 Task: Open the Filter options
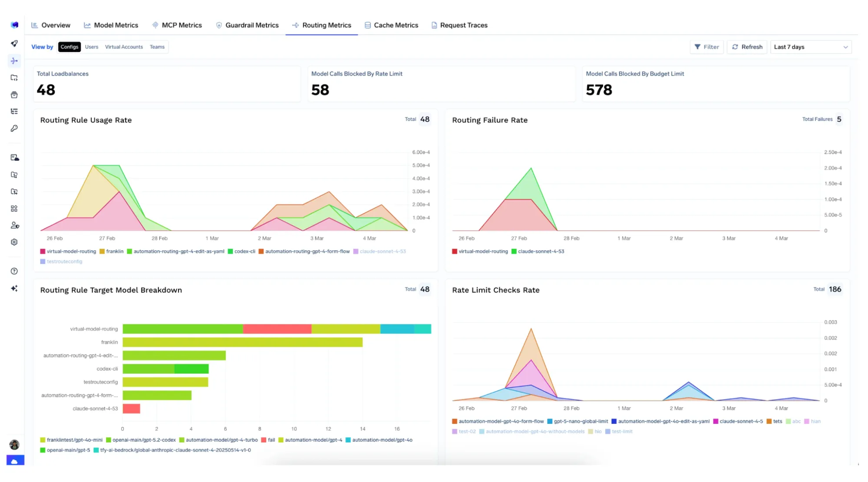[706, 47]
